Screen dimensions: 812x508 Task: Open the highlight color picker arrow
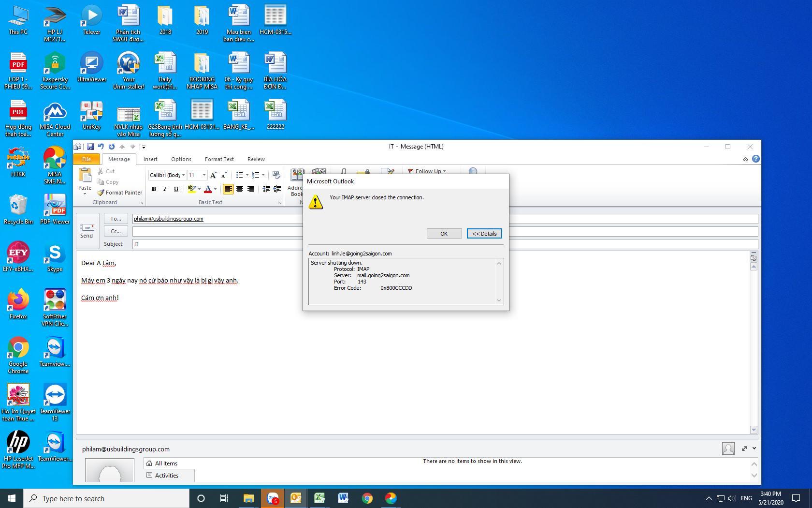[x=199, y=189]
